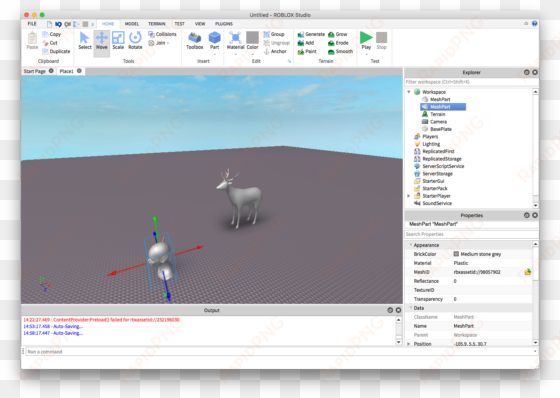This screenshot has width=560, height=398.
Task: Switch to the MODEL ribbon tab
Action: 132,24
